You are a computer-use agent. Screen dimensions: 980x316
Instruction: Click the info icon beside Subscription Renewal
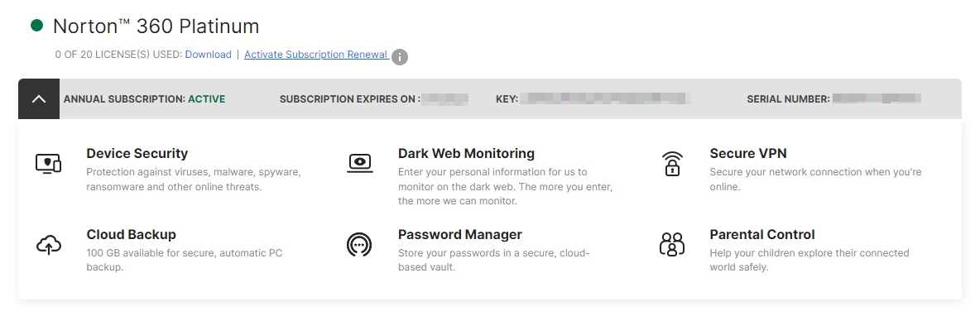(400, 57)
